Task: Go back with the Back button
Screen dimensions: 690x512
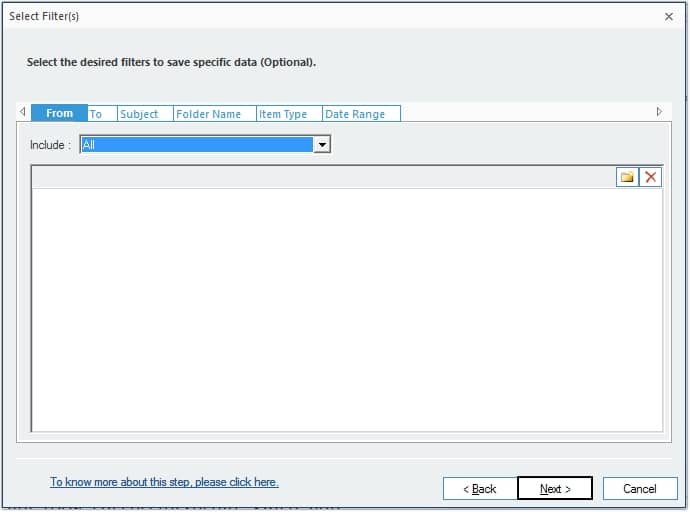Action: pyautogui.click(x=480, y=489)
